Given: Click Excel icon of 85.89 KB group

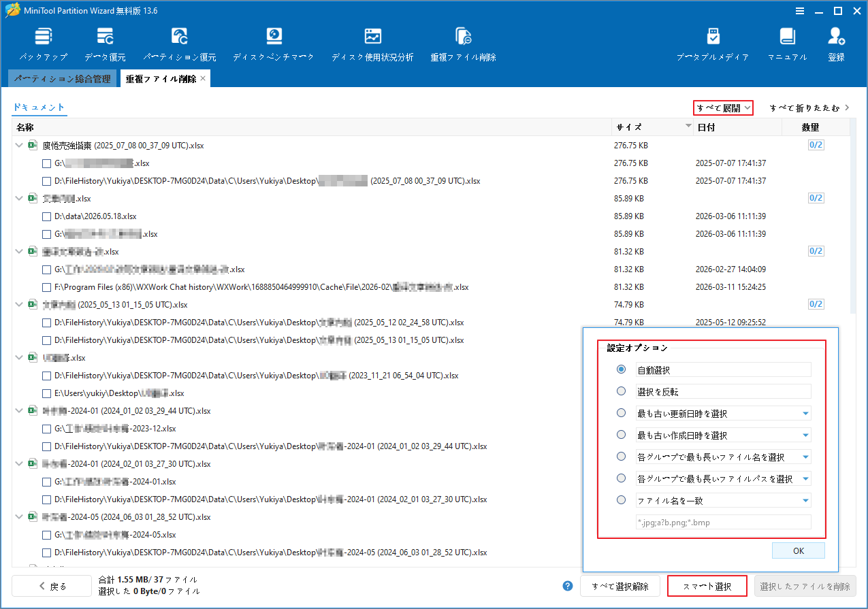Looking at the screenshot, I should 32,199.
